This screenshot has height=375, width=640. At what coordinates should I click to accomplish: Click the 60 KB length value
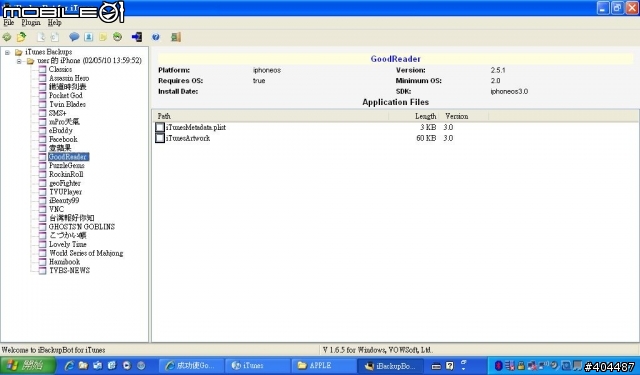tap(426, 138)
